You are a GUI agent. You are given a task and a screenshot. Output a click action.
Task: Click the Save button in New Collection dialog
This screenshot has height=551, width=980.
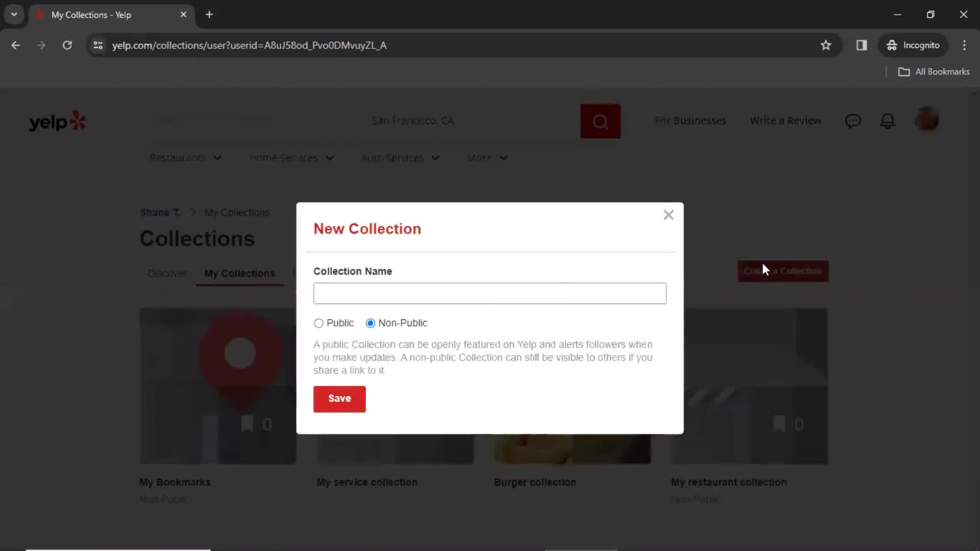click(x=340, y=397)
